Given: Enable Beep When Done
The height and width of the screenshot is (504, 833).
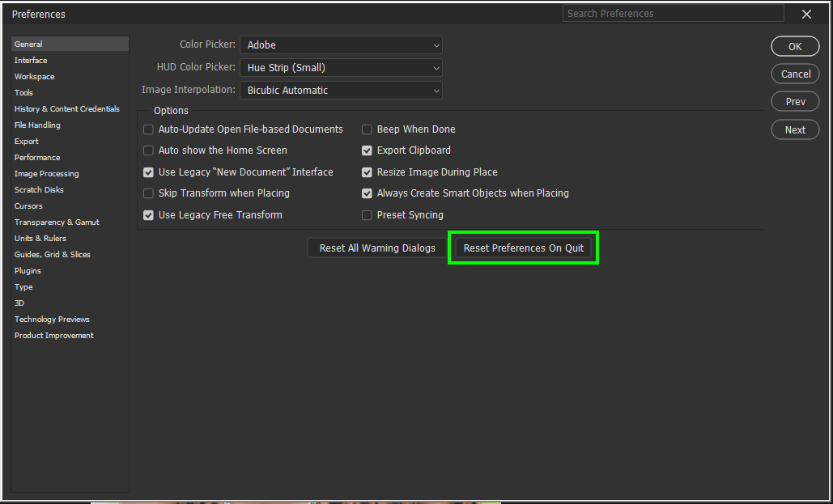Looking at the screenshot, I should click(367, 129).
